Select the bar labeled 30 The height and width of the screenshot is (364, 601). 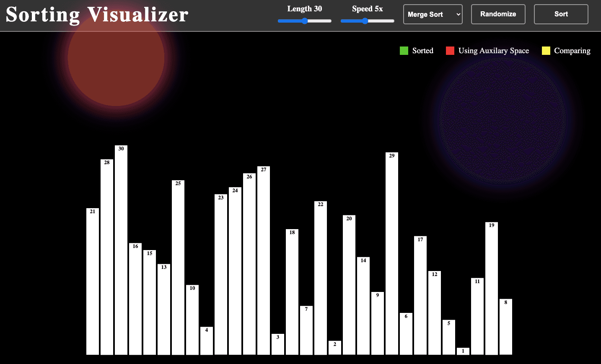click(121, 250)
